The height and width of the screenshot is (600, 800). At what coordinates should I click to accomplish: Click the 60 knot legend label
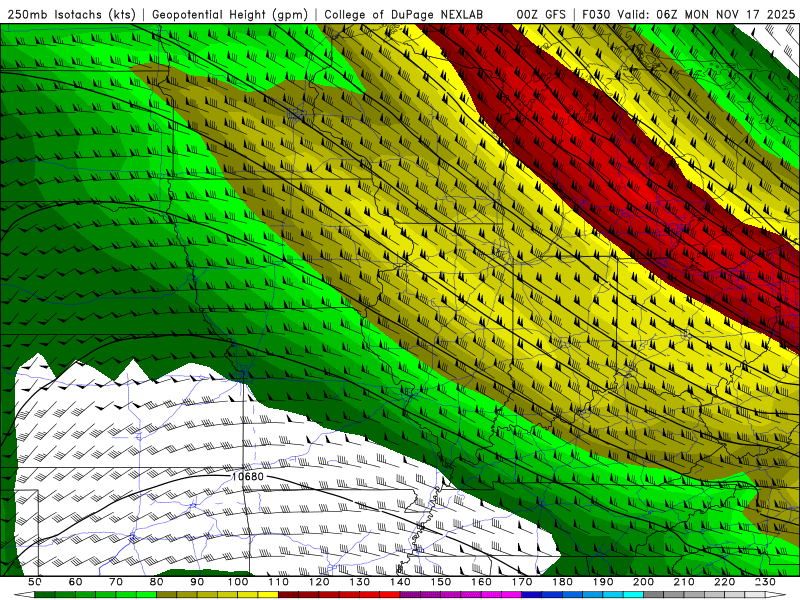point(76,582)
